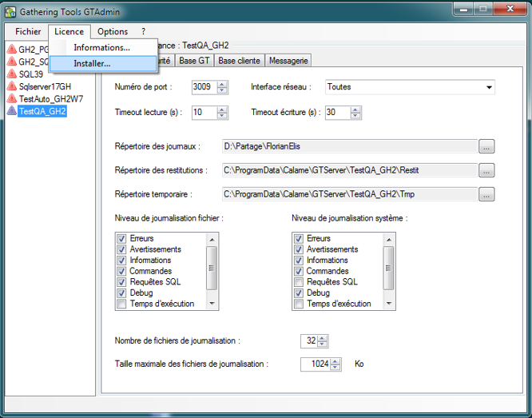532x418 pixels.
Task: Click the blue instance icon beside TestQA_GH2
Action: tap(11, 111)
